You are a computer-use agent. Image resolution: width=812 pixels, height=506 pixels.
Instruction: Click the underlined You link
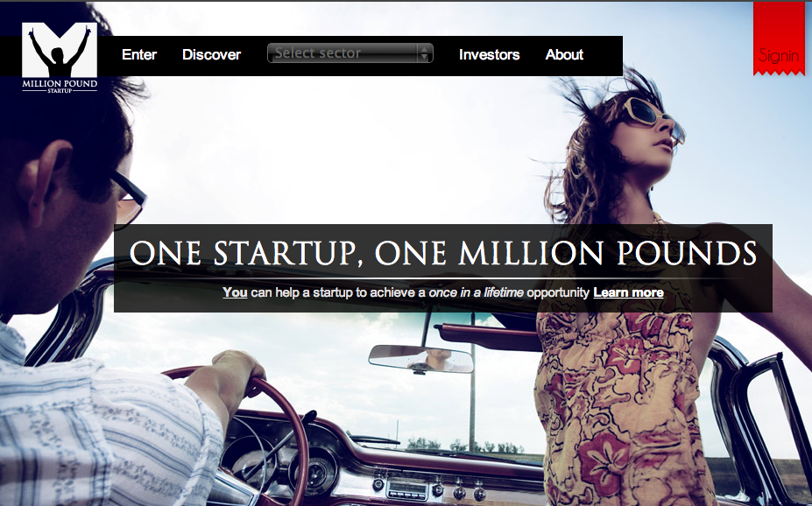click(235, 293)
